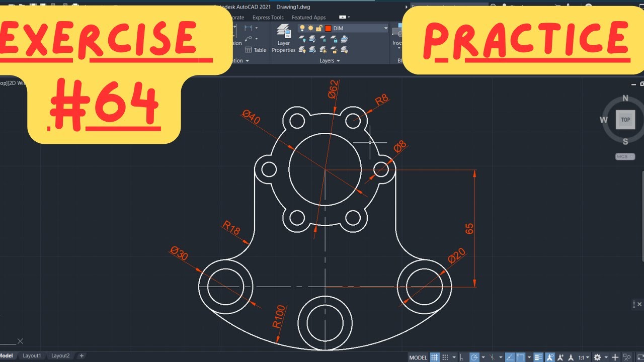Click Turn All Layers On icon
Image resolution: width=644 pixels, height=362 pixels.
click(302, 49)
